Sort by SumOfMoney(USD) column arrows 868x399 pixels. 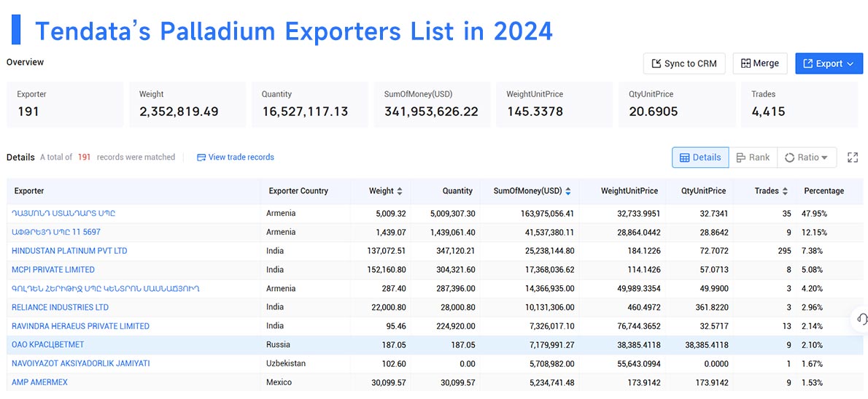coord(568,191)
